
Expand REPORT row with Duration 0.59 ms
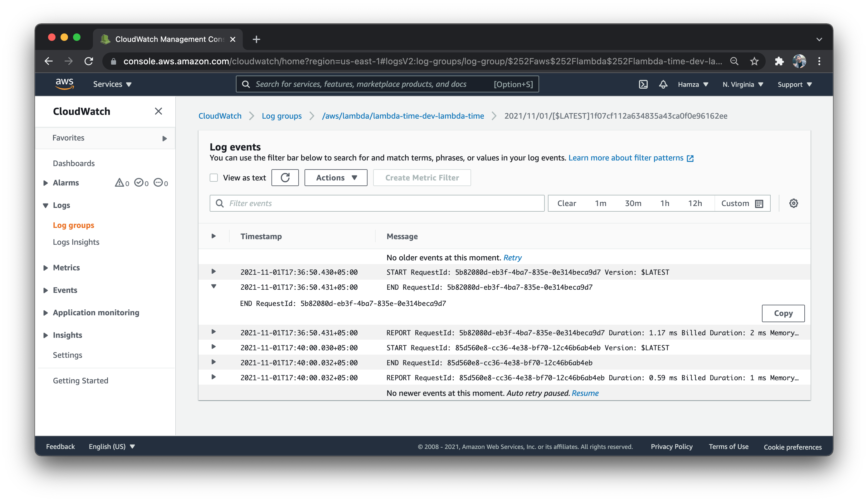click(x=213, y=377)
